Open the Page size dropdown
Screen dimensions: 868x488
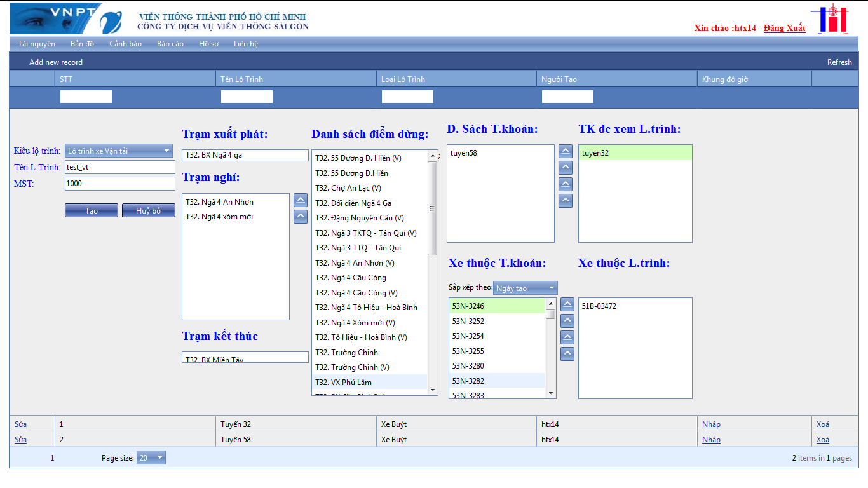click(151, 458)
